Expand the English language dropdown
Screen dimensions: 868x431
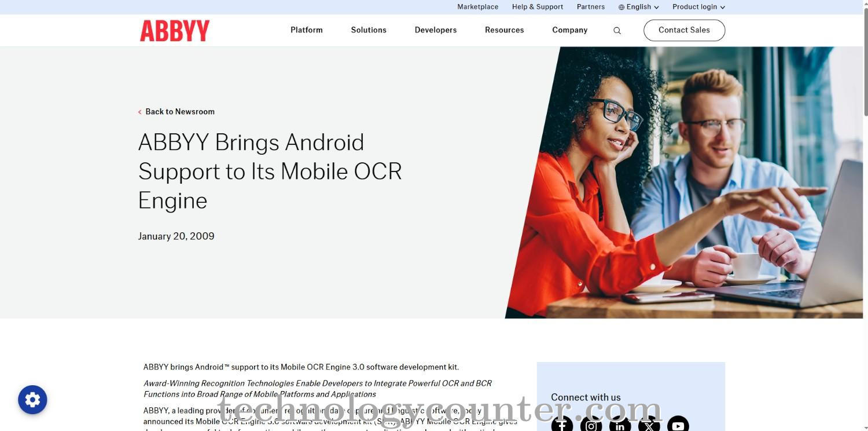coord(638,6)
